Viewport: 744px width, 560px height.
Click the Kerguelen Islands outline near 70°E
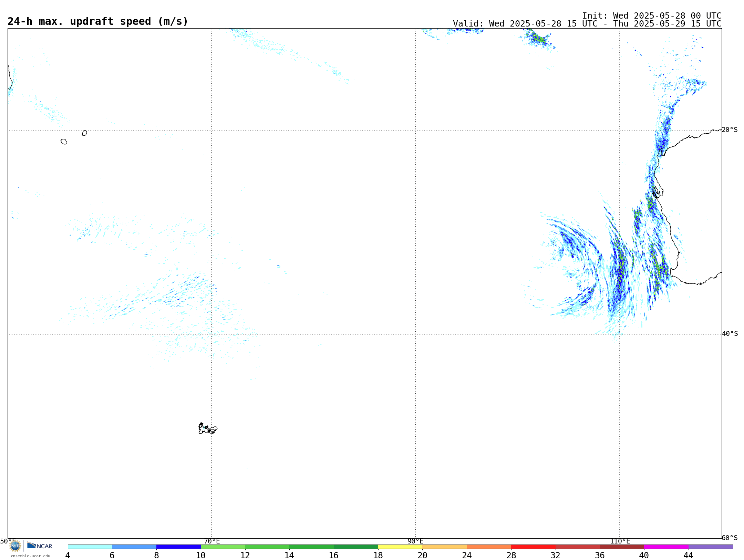click(208, 428)
